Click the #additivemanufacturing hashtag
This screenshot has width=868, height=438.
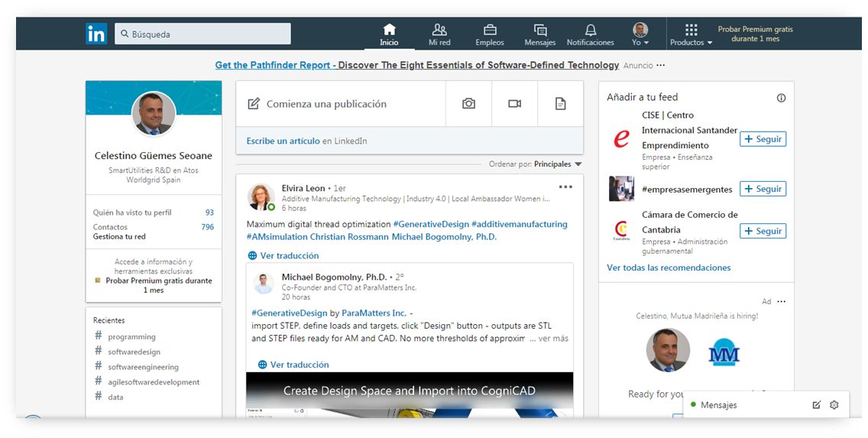(x=520, y=224)
